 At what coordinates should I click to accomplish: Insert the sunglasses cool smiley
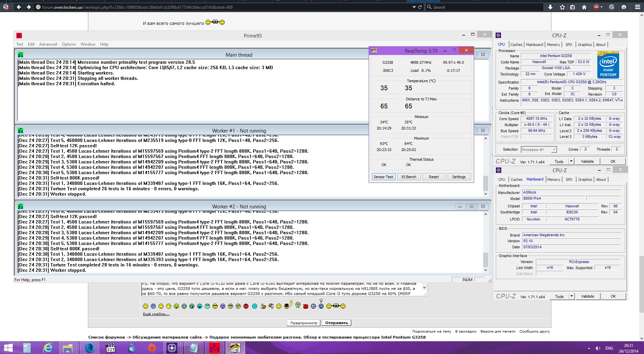click(215, 306)
